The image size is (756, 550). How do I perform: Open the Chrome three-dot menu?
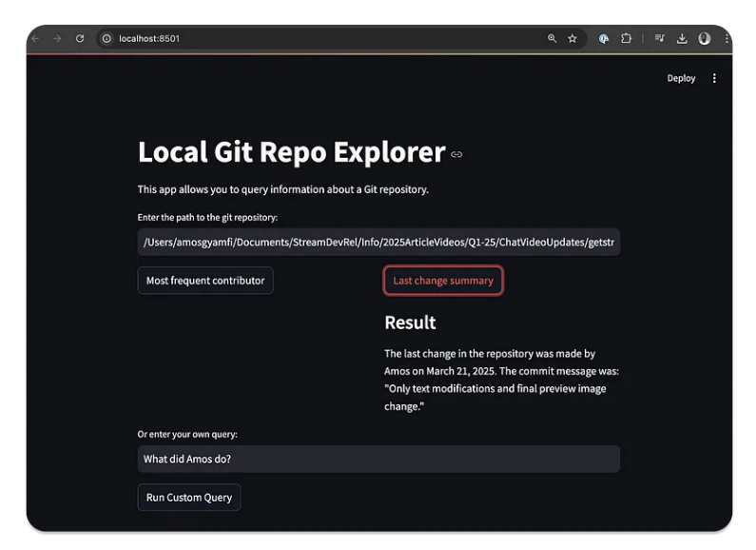(x=727, y=39)
